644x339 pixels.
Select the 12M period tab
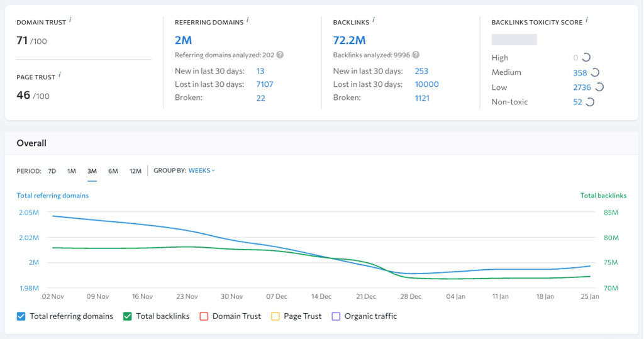[136, 171]
